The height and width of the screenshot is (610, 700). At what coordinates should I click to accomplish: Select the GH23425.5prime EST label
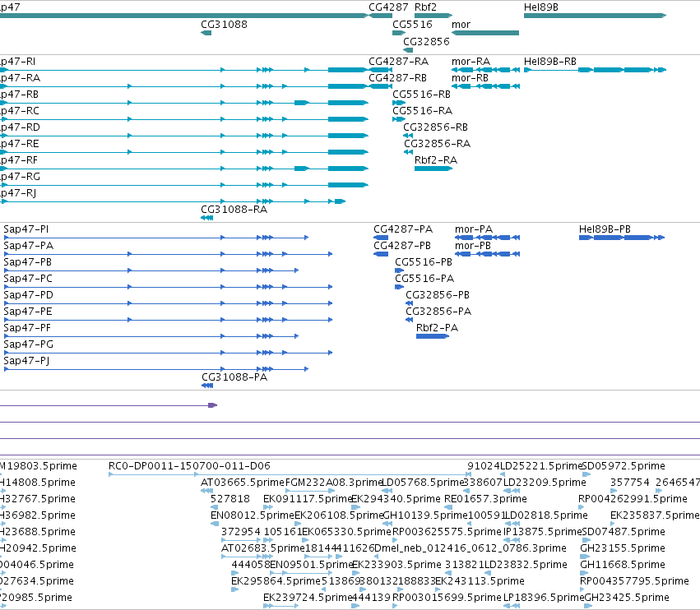pos(627,598)
